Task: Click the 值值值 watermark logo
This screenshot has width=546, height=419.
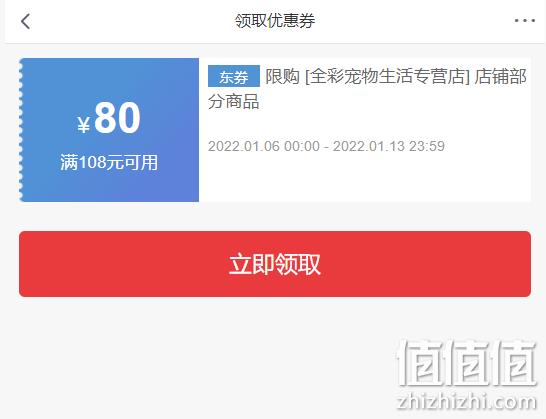Action: 467,363
